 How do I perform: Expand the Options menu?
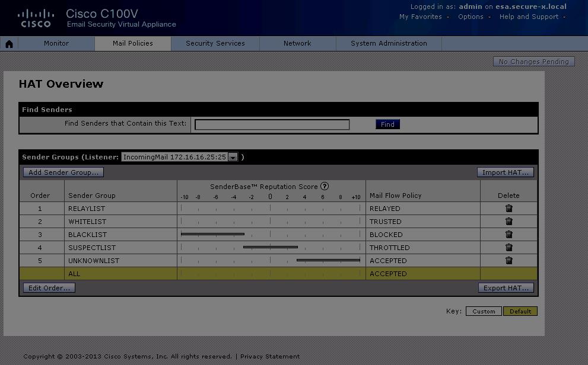coord(474,17)
